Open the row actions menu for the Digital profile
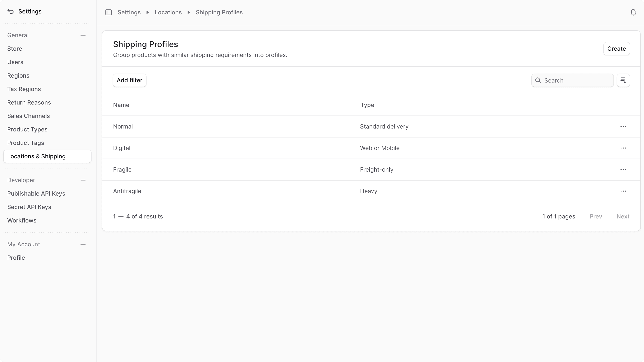This screenshot has width=644, height=362. point(623,148)
